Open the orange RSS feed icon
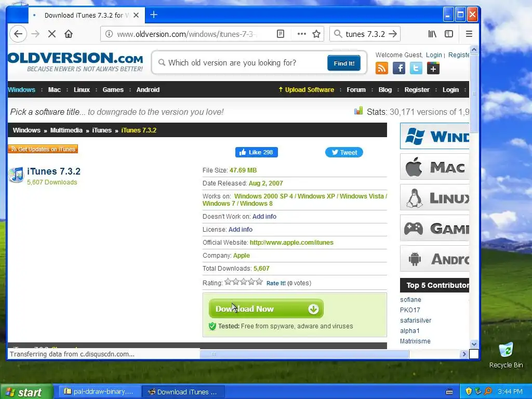Screen dimensions: 532x399 (382, 68)
